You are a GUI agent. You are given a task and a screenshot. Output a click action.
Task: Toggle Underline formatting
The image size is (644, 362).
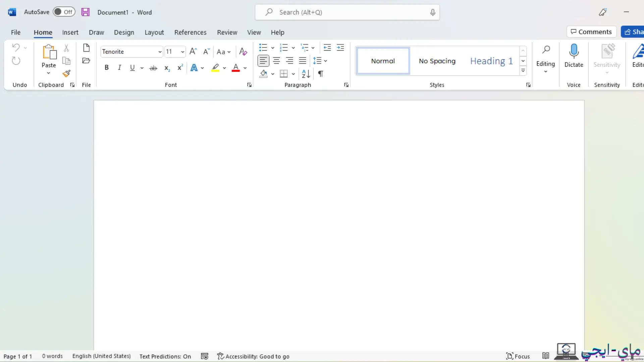click(132, 68)
